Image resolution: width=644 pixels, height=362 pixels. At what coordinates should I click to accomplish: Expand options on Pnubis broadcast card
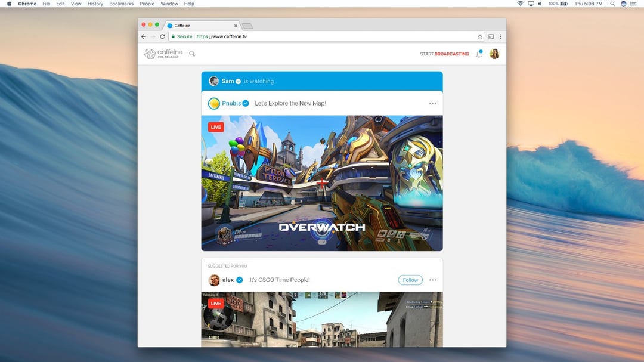click(432, 103)
